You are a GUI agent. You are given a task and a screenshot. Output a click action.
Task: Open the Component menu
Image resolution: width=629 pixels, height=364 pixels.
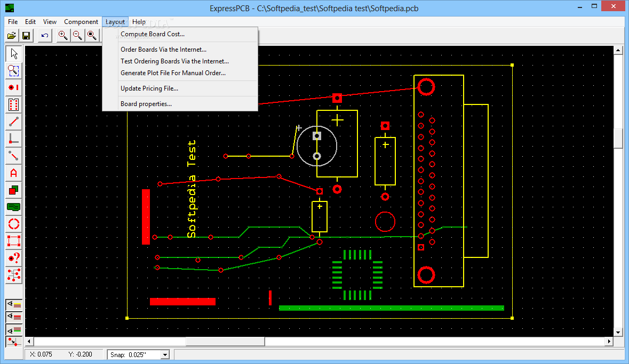click(x=81, y=22)
